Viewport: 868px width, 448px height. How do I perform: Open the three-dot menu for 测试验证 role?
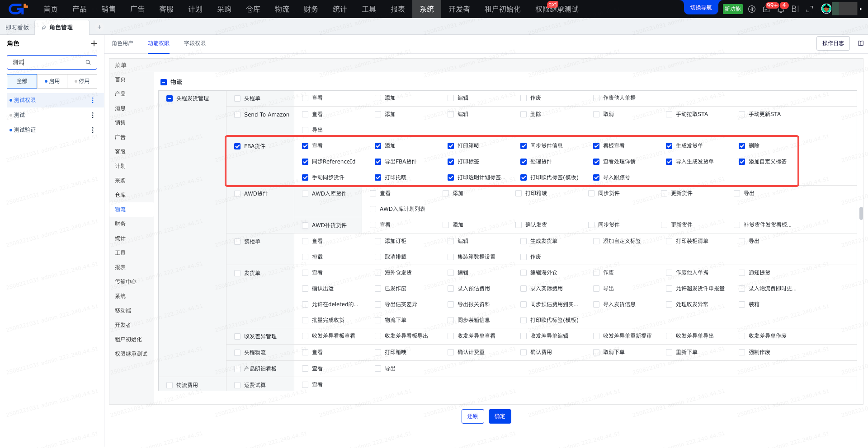click(x=93, y=130)
